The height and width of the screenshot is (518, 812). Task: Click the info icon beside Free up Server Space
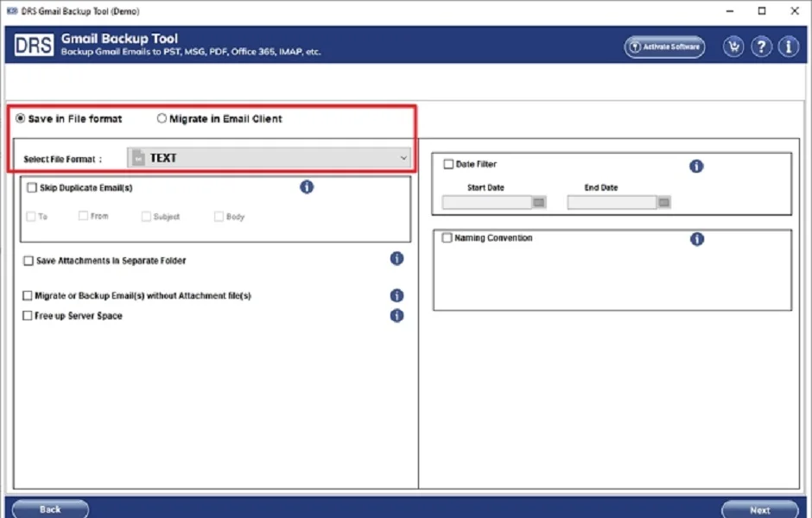396,315
